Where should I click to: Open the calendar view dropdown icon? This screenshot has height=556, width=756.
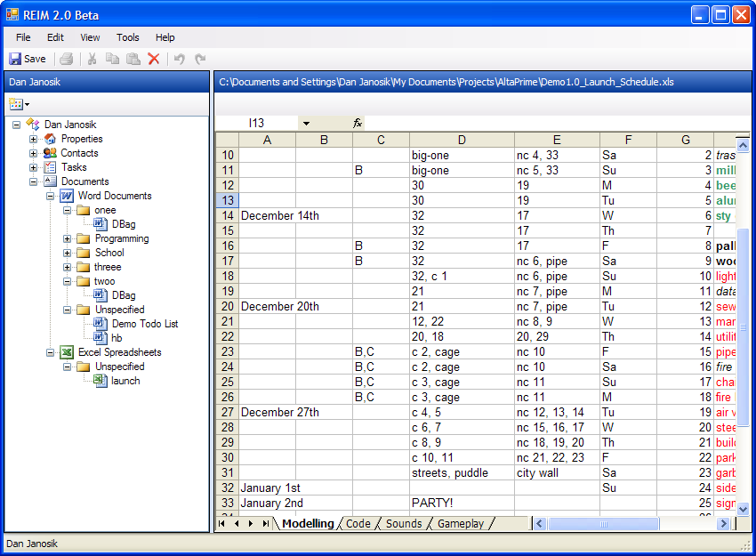(x=20, y=104)
